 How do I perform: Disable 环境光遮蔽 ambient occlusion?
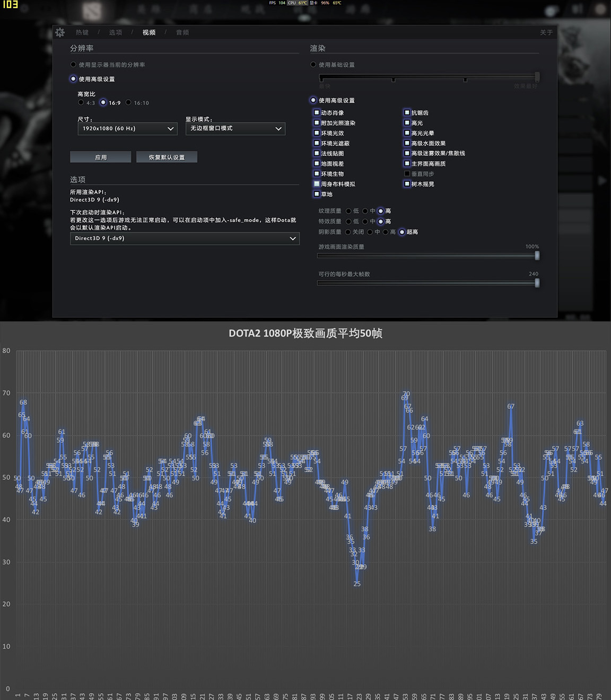pos(317,143)
